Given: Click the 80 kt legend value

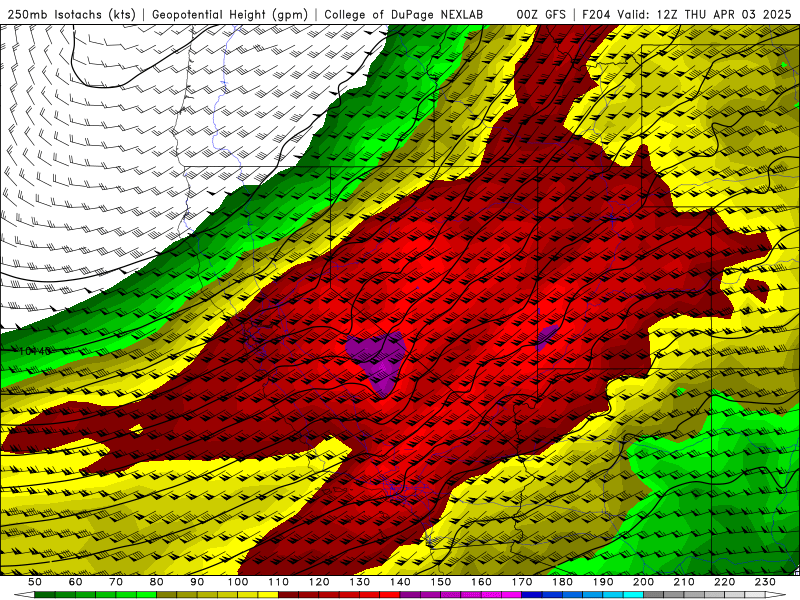Looking at the screenshot, I should 157,582.
